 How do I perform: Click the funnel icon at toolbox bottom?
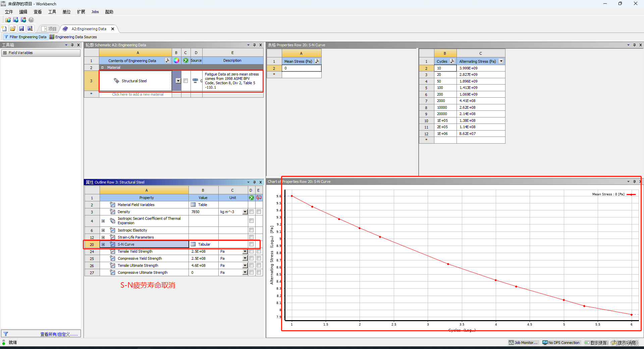tap(6, 334)
